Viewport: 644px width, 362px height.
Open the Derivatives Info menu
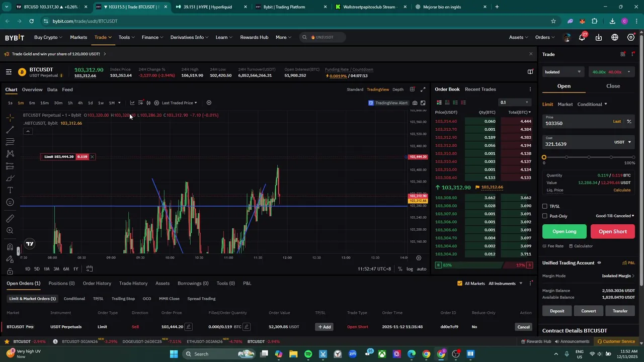coord(189,37)
